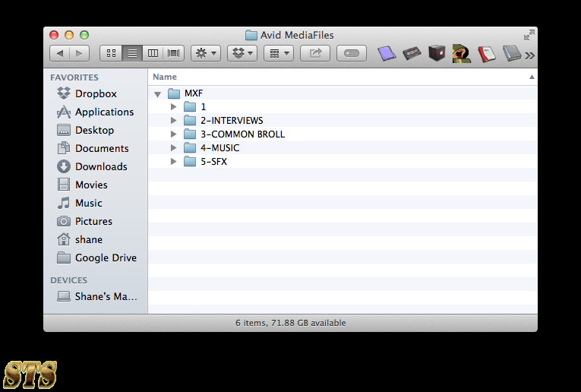Expand the 5-SFX folder triangle
The width and height of the screenshot is (581, 392).
[173, 162]
